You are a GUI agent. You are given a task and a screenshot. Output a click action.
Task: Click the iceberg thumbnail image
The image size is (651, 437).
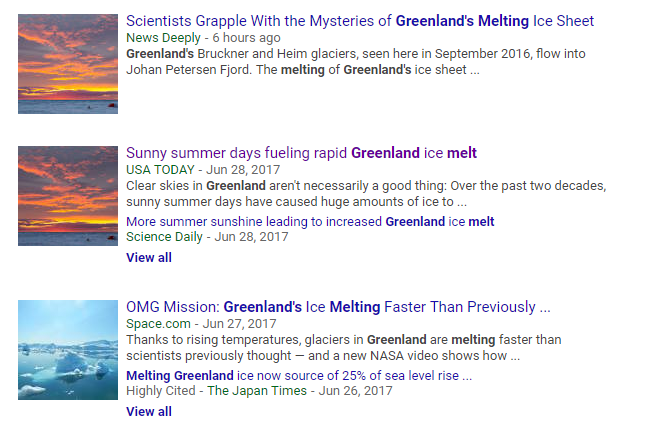68,350
